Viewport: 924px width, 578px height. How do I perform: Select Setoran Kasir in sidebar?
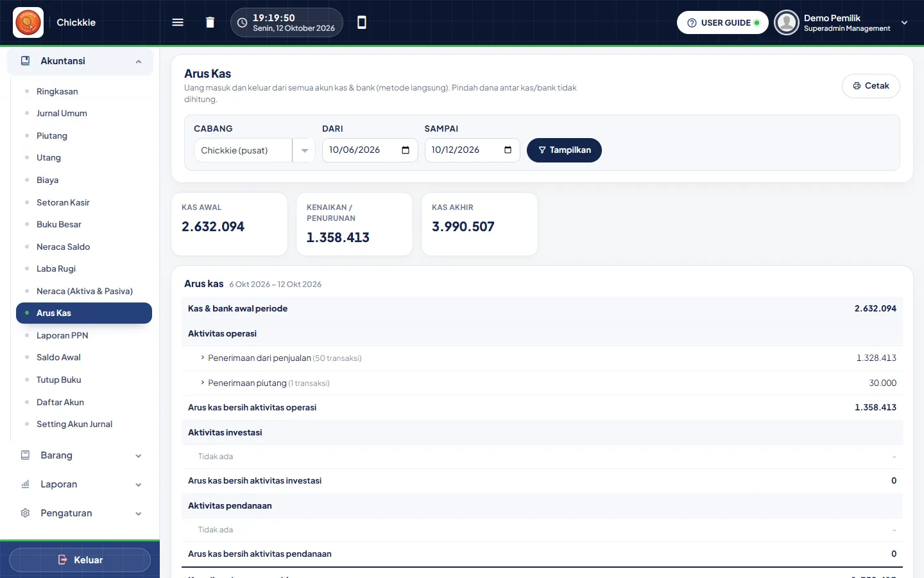click(63, 202)
